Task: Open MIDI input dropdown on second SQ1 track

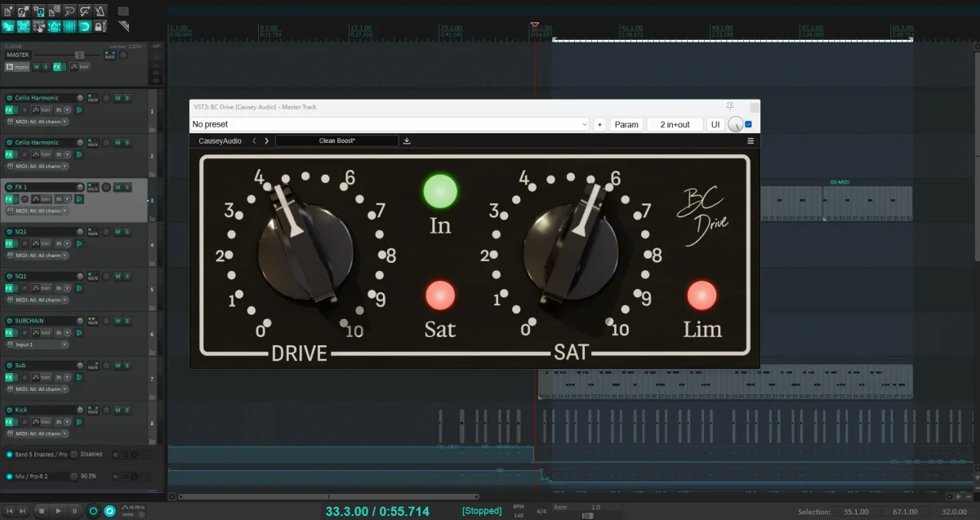Action: pos(37,300)
